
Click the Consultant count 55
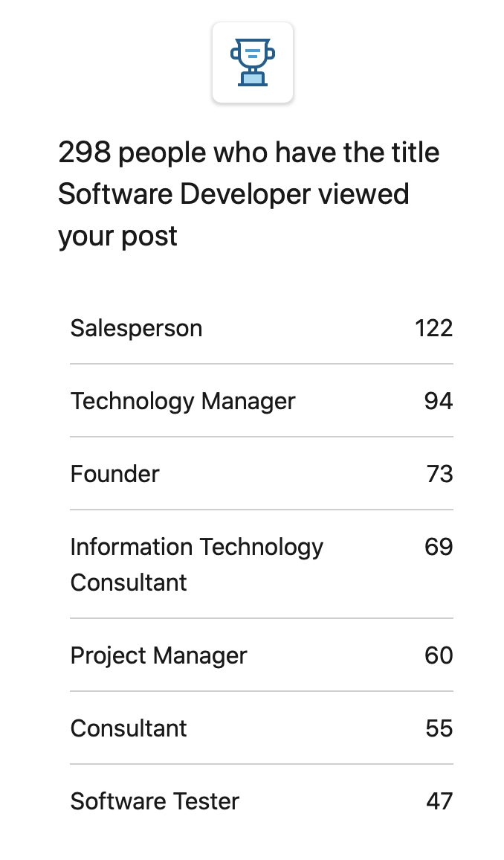click(439, 728)
